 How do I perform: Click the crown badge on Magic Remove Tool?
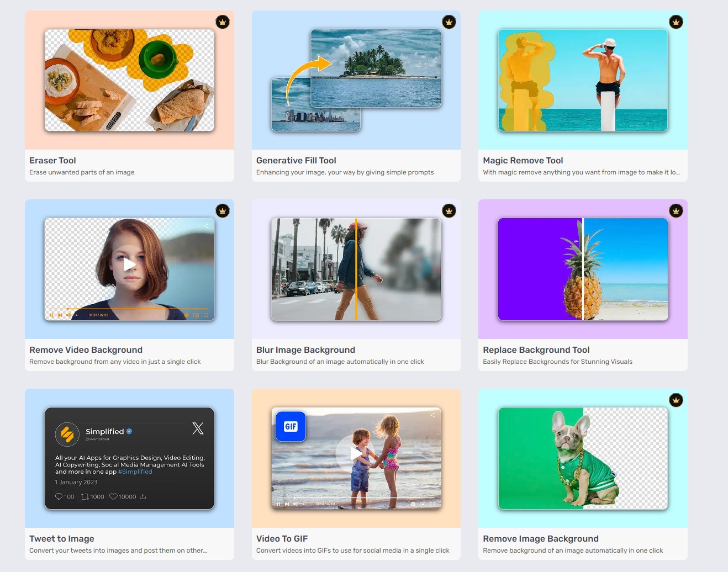[x=676, y=22]
